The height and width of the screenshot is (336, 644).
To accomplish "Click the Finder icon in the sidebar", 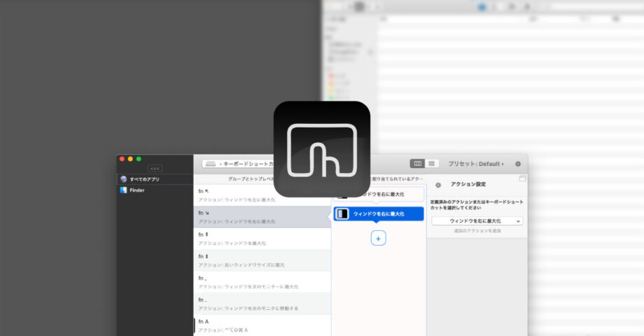I will [x=124, y=190].
